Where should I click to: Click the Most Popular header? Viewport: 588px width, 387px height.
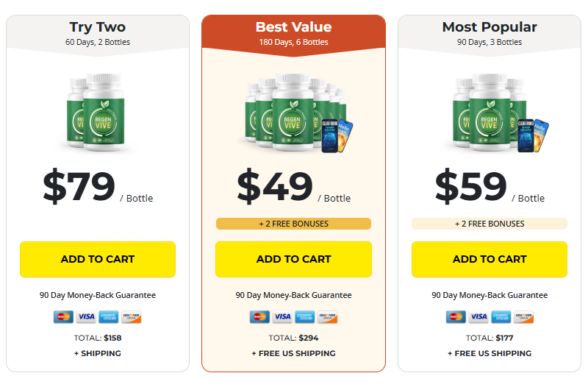coord(490,35)
